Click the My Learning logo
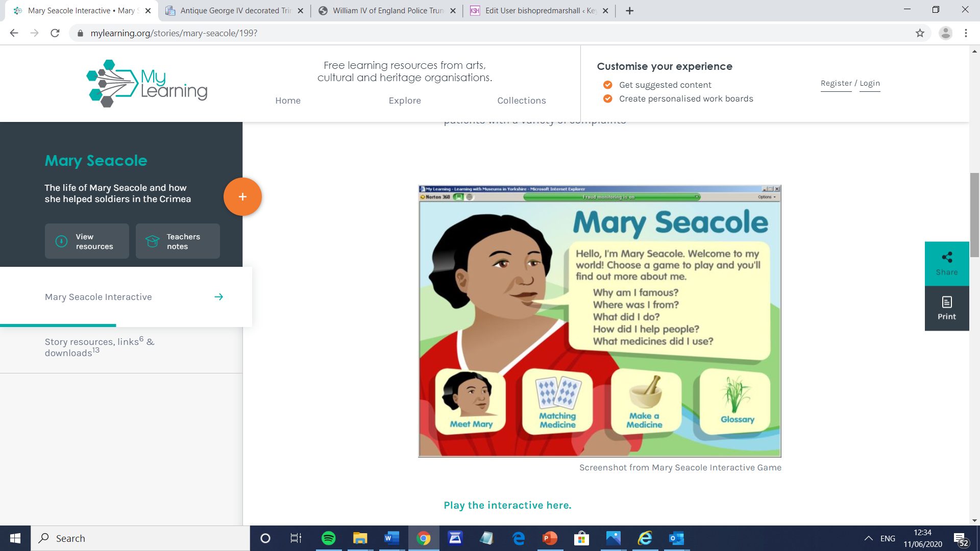980x551 pixels. [147, 83]
